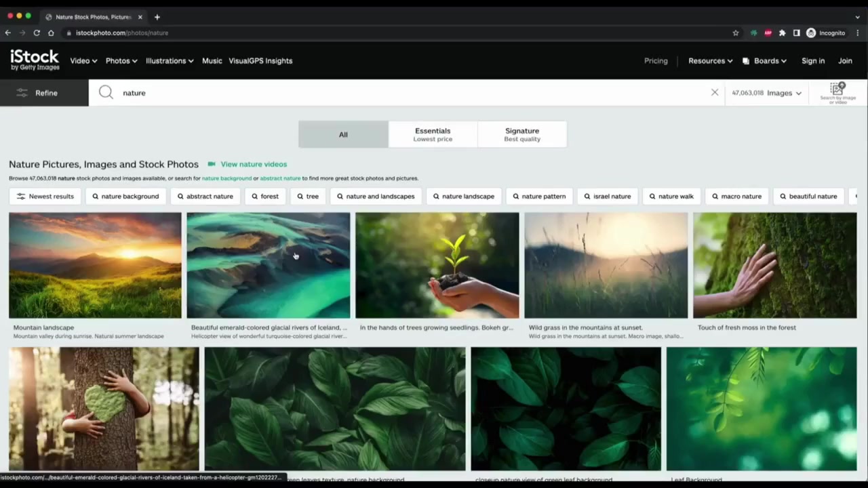Viewport: 868px width, 488px height.
Task: Select the nature landscape filter chip
Action: pos(464,196)
